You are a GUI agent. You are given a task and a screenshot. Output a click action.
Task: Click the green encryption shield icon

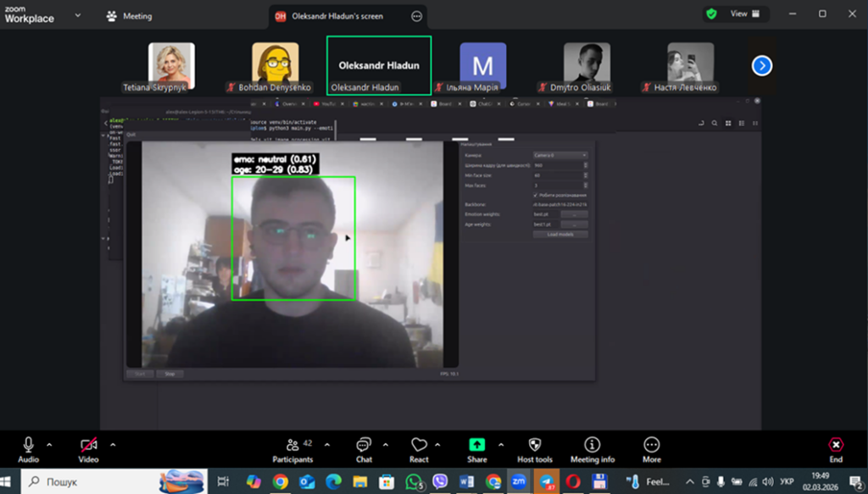(x=711, y=14)
